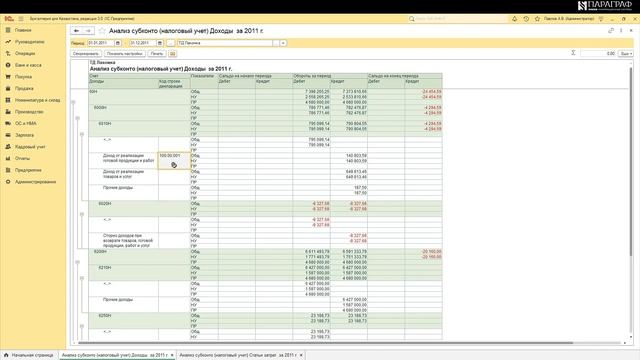Open the Производство factory icon

click(8, 111)
